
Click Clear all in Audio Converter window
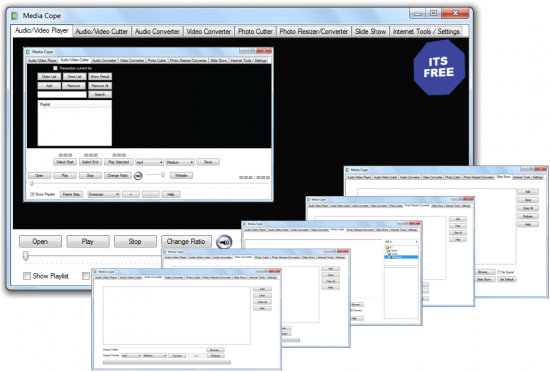tap(262, 302)
